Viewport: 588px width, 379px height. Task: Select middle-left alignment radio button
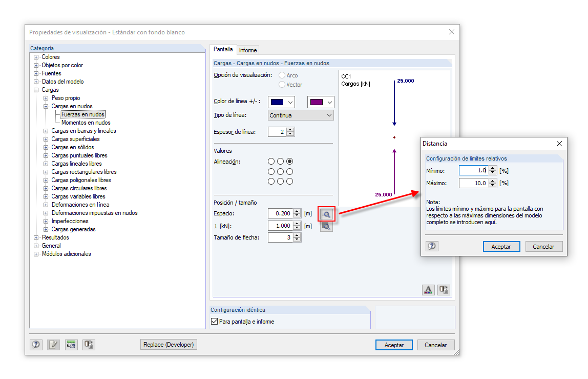[271, 172]
